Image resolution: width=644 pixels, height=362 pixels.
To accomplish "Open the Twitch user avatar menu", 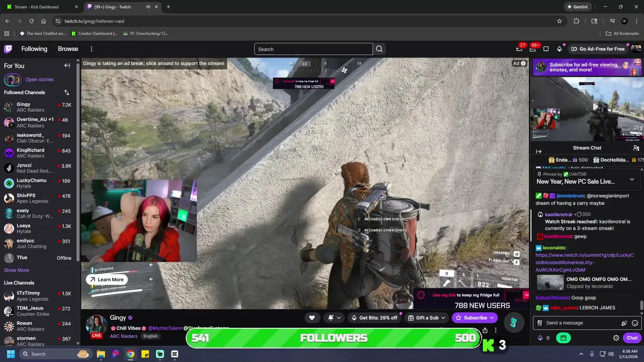I will [x=636, y=49].
